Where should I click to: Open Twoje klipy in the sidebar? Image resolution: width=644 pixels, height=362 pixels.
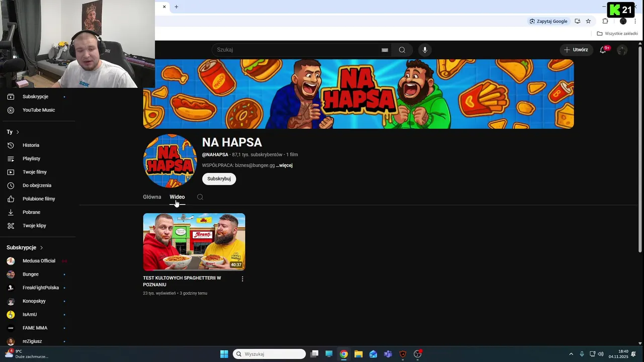pyautogui.click(x=35, y=226)
